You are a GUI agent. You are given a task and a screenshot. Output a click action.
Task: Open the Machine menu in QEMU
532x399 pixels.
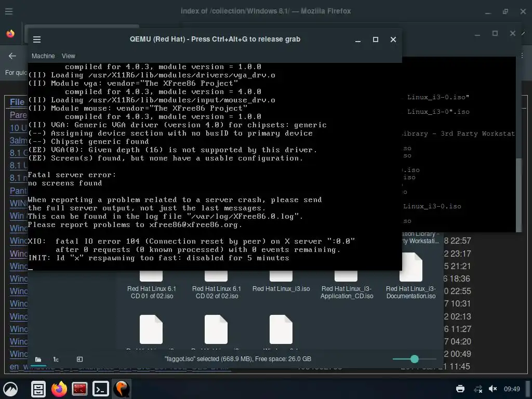coord(43,56)
